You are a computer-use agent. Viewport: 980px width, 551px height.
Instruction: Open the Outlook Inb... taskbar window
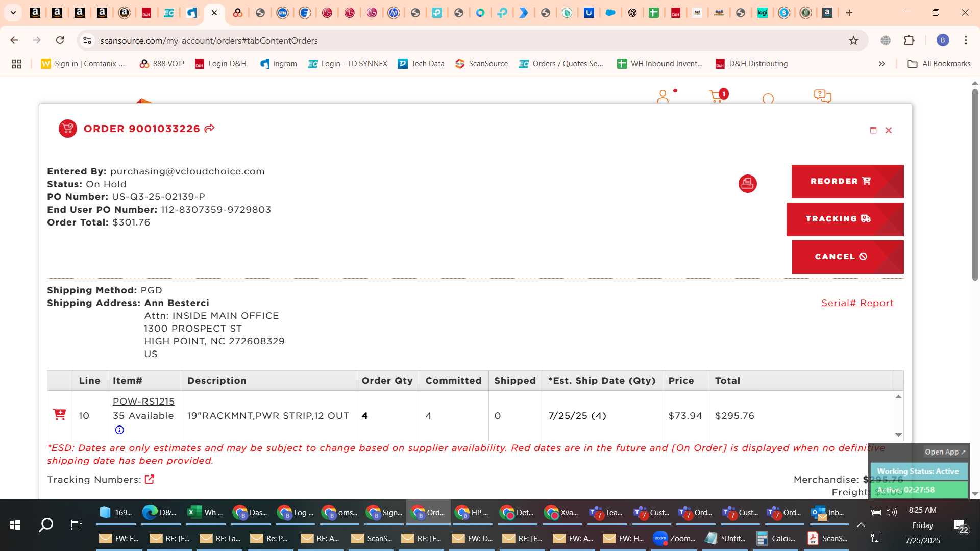[x=829, y=513]
